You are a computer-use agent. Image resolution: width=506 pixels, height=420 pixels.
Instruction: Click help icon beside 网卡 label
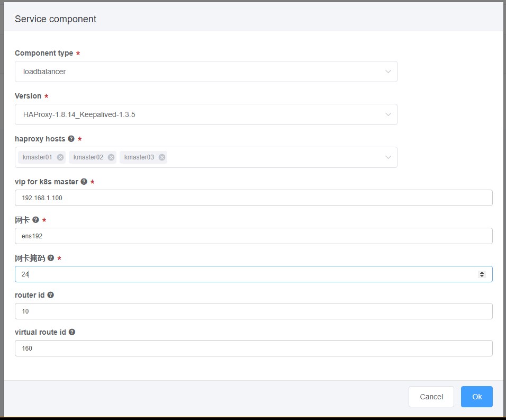click(x=35, y=220)
